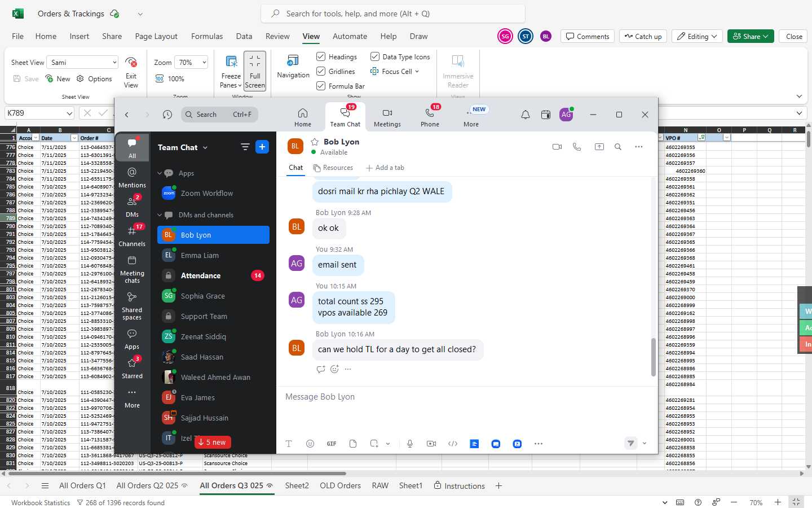The width and height of the screenshot is (812, 508).
Task: Open the Zoom 70% dropdown in ribbon
Action: [192, 62]
